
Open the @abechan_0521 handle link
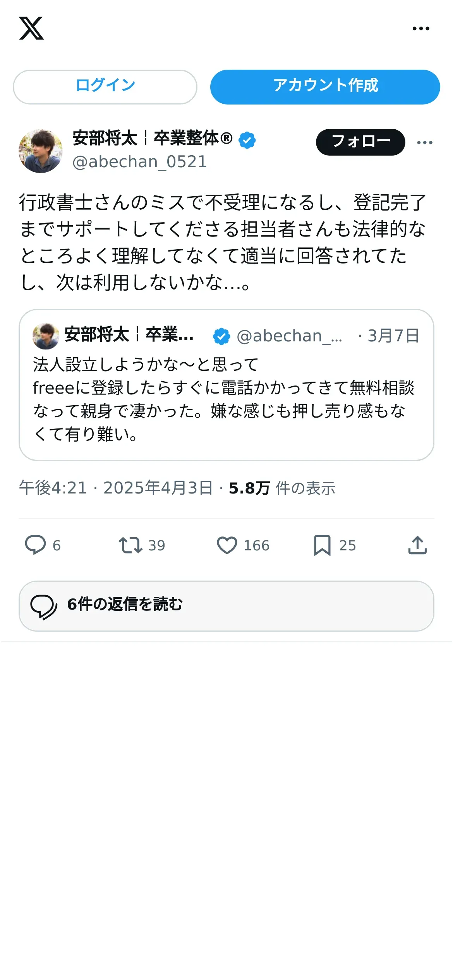point(139,162)
